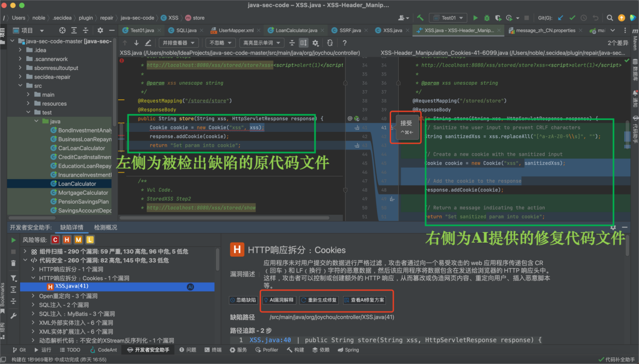
Task: Open the 终端 terminal tool window
Action: point(212,350)
